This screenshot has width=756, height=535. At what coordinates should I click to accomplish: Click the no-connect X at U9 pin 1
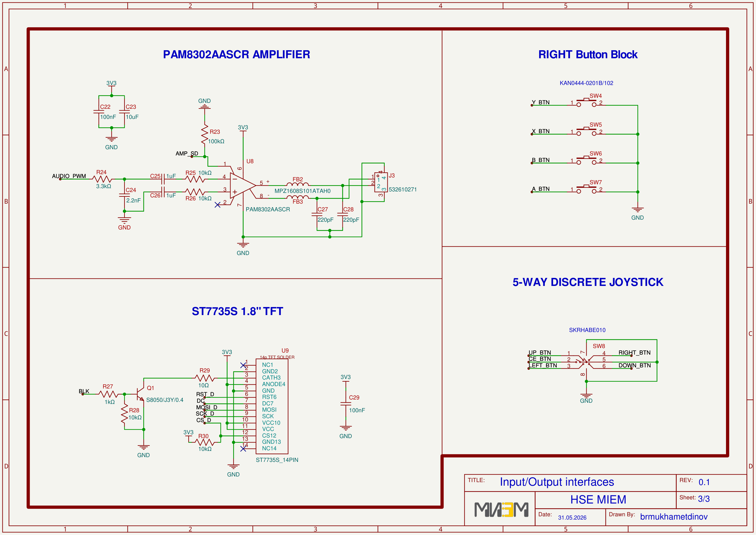pyautogui.click(x=243, y=365)
